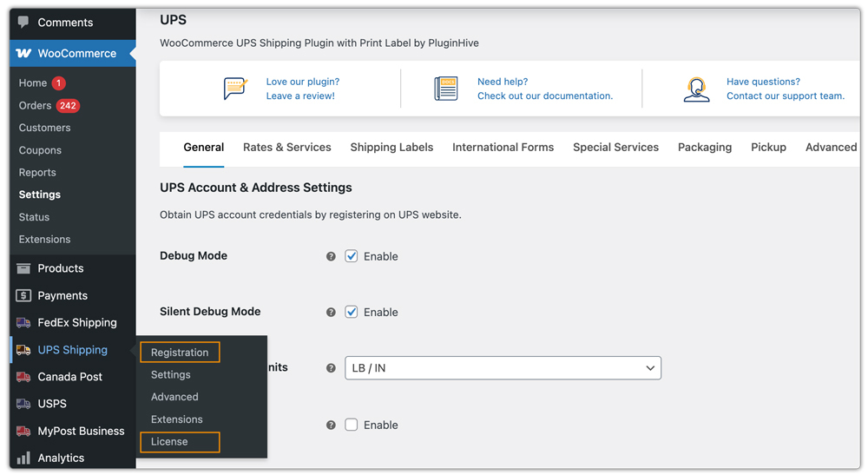Go to the Pickup tab

pos(768,148)
